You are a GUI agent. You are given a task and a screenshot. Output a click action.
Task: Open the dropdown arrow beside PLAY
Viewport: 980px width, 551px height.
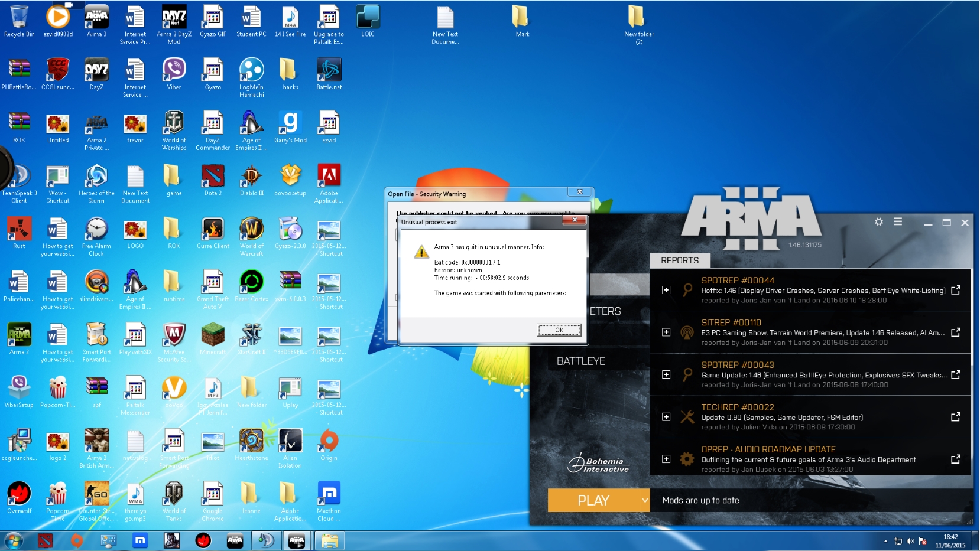pos(644,500)
